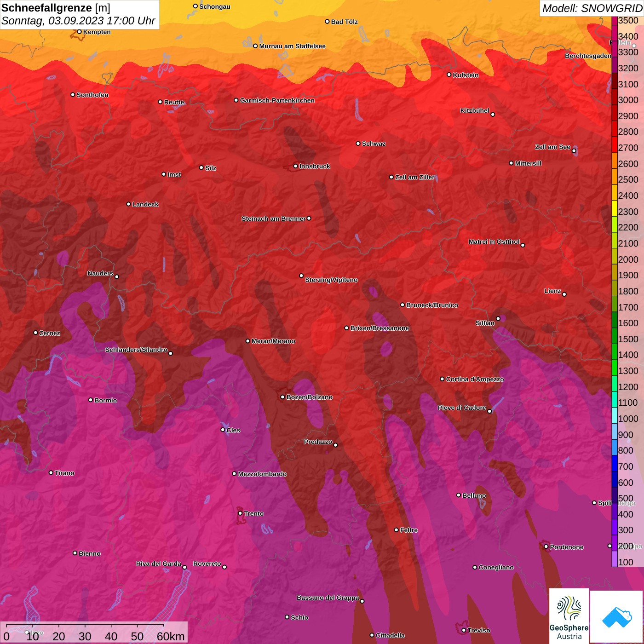Click the 1000 legend color swatch
644x644 pixels.
(x=615, y=415)
